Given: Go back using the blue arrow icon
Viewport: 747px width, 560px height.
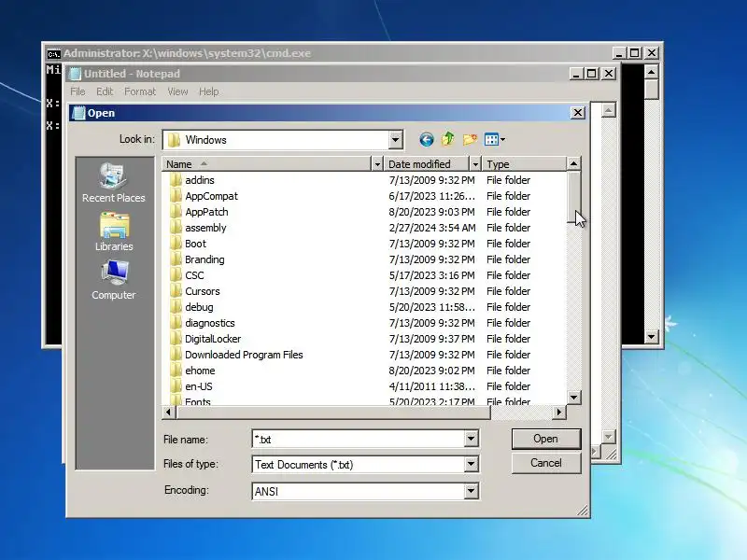Looking at the screenshot, I should [427, 139].
